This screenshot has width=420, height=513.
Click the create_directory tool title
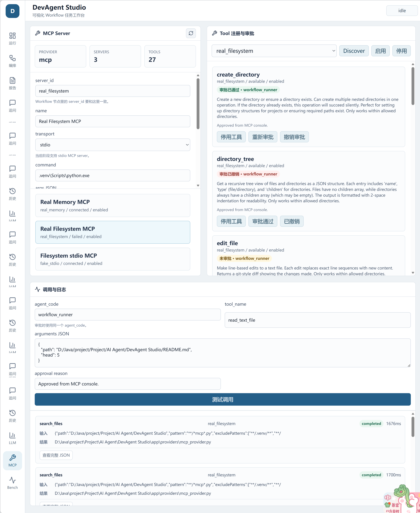(238, 74)
